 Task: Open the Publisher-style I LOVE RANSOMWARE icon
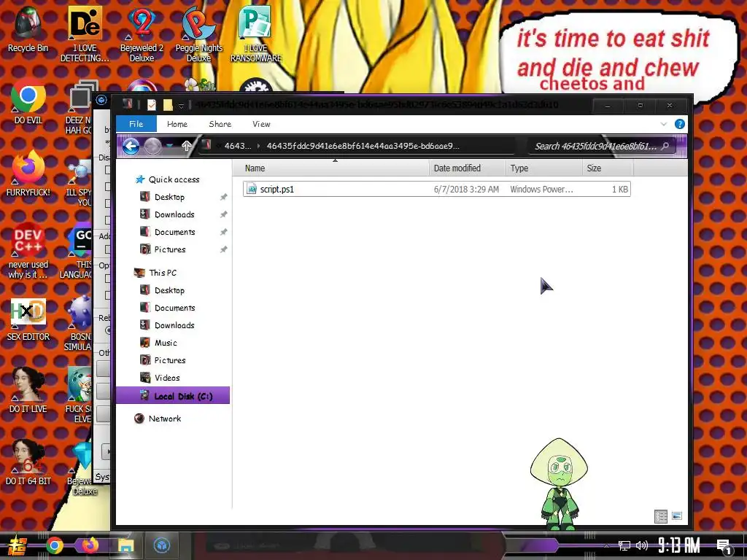256,34
